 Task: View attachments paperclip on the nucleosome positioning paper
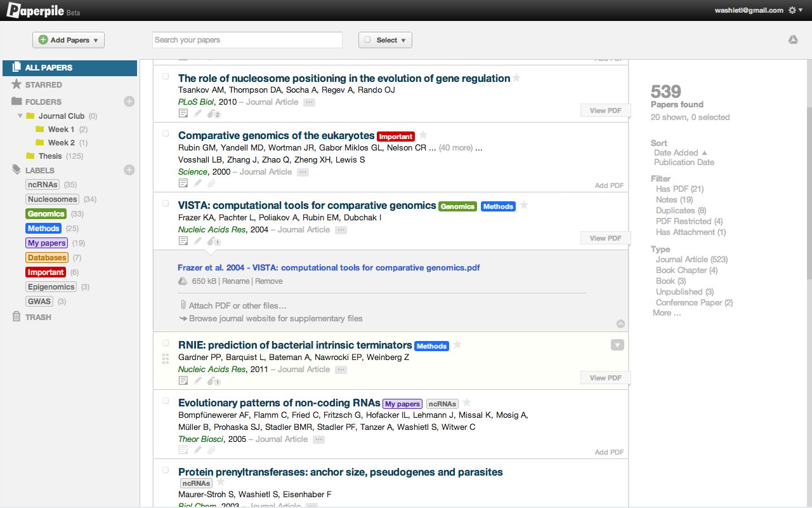tap(212, 113)
